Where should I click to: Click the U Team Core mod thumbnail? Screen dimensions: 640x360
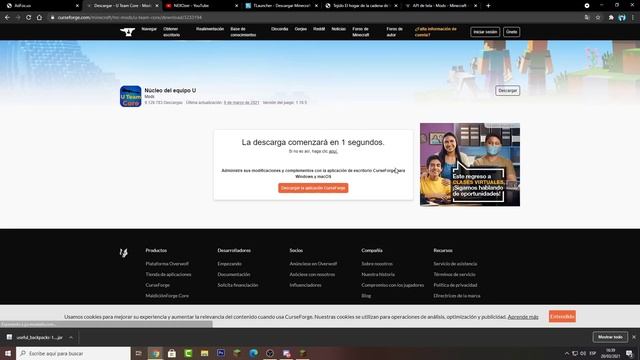pos(131,96)
